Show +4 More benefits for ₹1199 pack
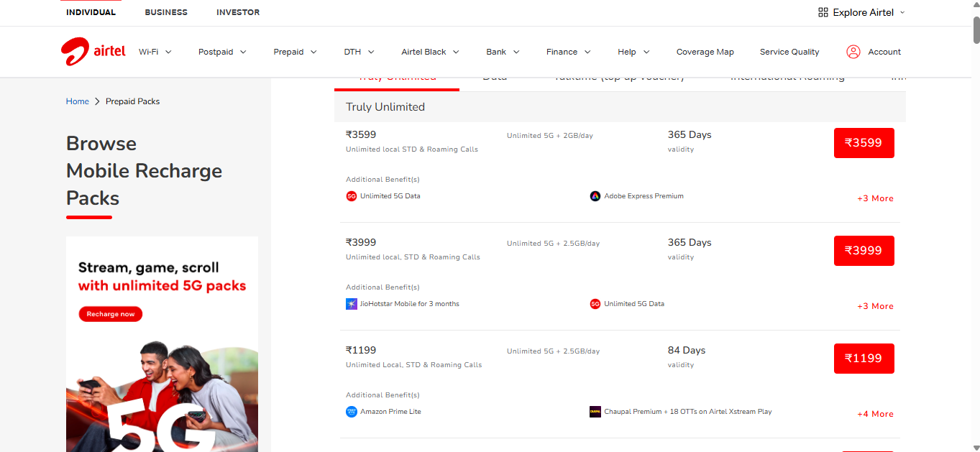The image size is (980, 452). pos(875,414)
